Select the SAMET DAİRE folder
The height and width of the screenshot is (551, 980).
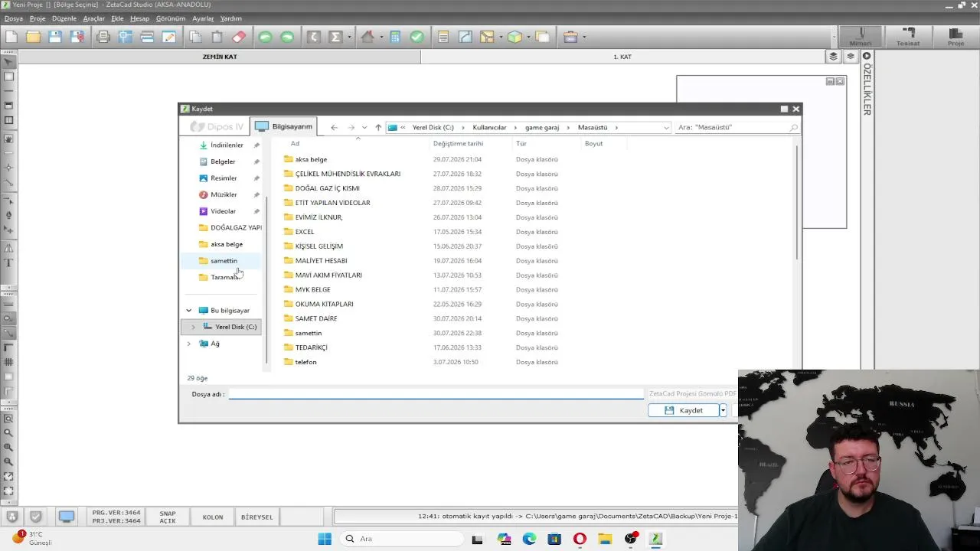tap(316, 318)
